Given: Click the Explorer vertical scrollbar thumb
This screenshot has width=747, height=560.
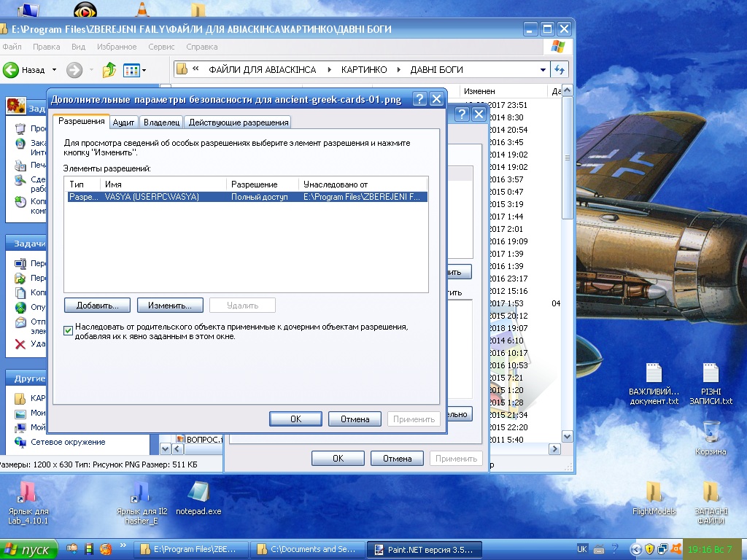Looking at the screenshot, I should click(567, 157).
